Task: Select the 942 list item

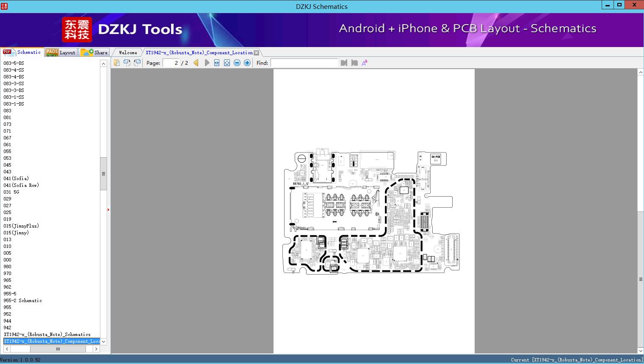Action: pos(8,328)
